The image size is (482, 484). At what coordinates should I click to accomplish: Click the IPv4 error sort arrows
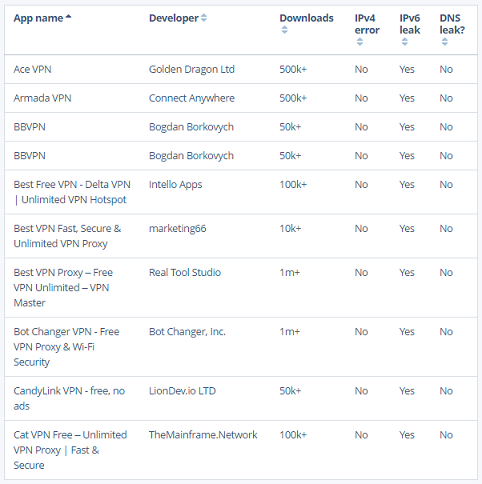coord(360,42)
